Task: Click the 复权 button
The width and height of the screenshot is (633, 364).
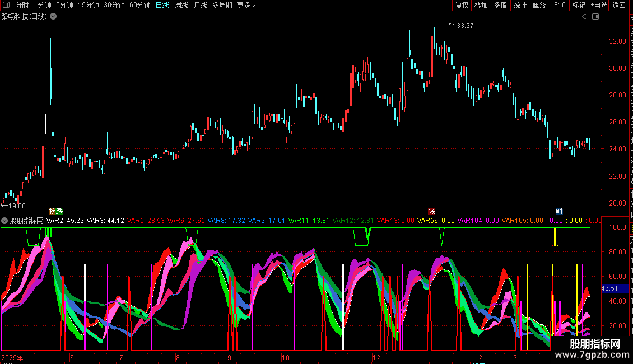Action: (462, 5)
